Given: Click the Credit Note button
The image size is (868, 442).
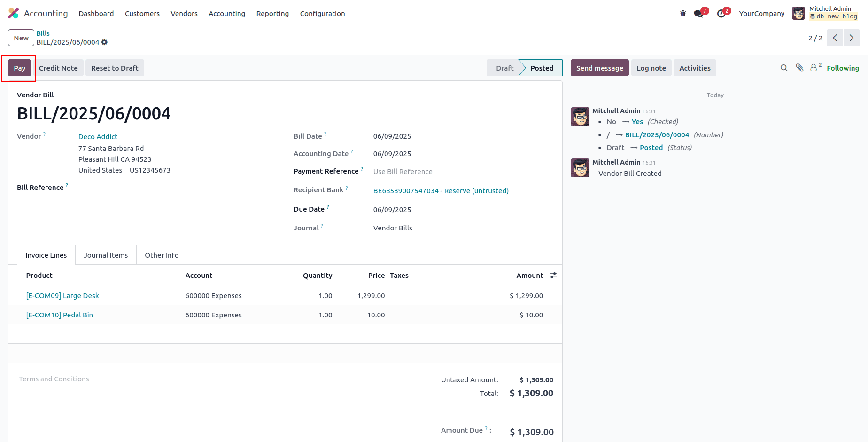Looking at the screenshot, I should 58,68.
